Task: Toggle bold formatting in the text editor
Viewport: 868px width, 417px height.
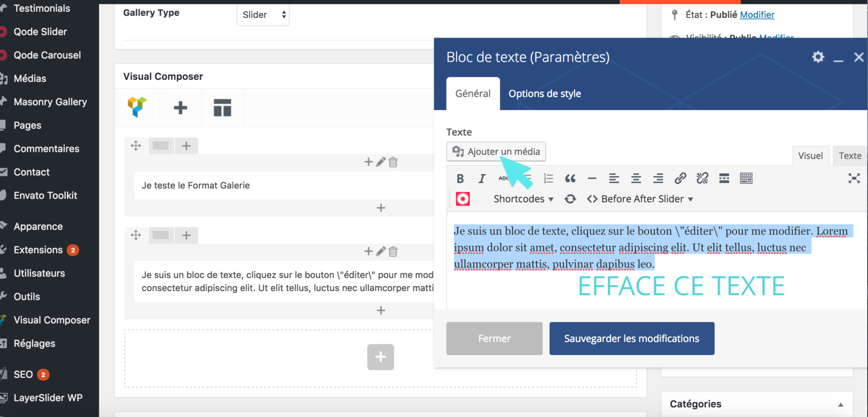Action: 460,179
